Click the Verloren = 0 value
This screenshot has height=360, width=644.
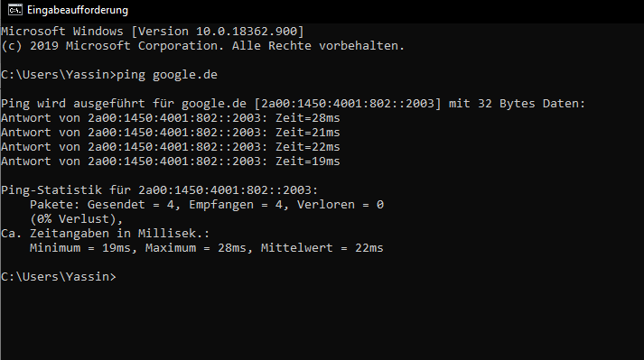coord(341,205)
